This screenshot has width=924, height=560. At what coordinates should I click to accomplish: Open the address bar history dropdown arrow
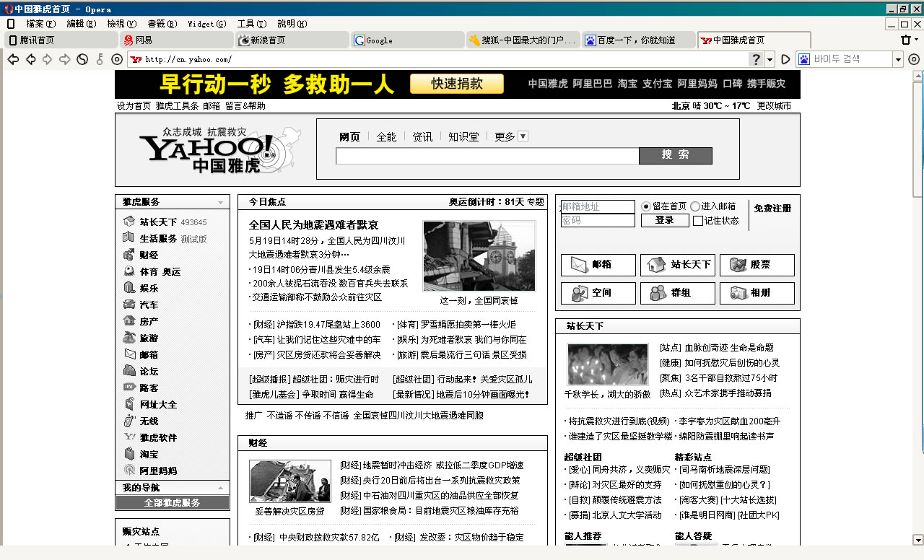pyautogui.click(x=770, y=59)
